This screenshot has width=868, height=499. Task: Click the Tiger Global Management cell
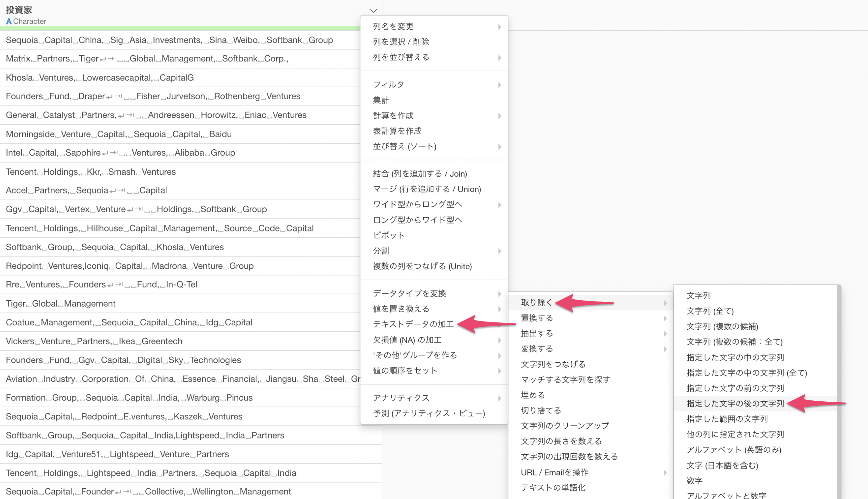point(191,304)
